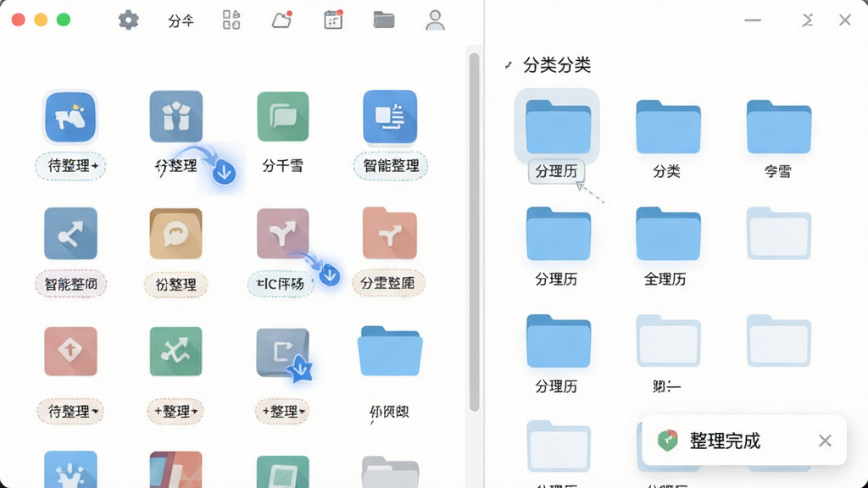Screen dimensions: 868x488
Task: Switch to the grid layout toolbar icon
Action: [x=231, y=20]
